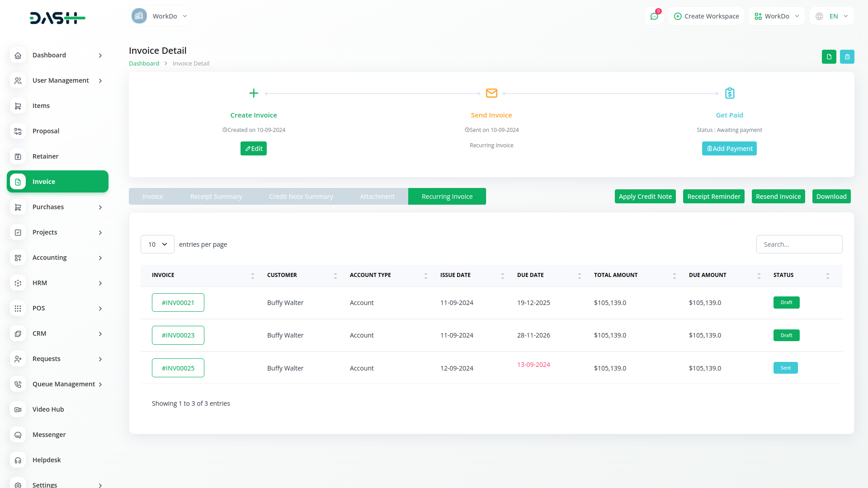The image size is (868, 488).
Task: Click the Video Hub sidebar icon
Action: pos(18,409)
